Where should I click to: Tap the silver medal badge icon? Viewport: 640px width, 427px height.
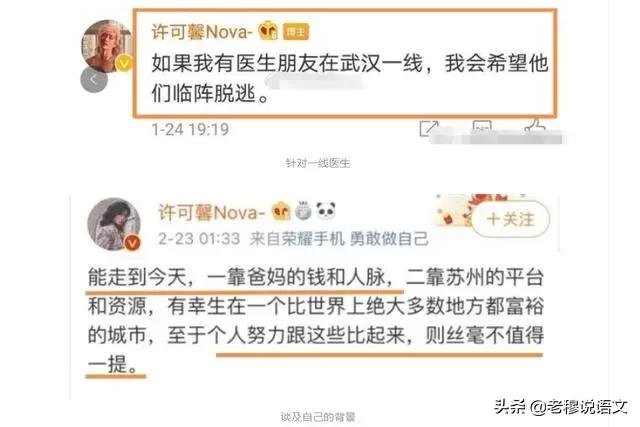coord(303,211)
